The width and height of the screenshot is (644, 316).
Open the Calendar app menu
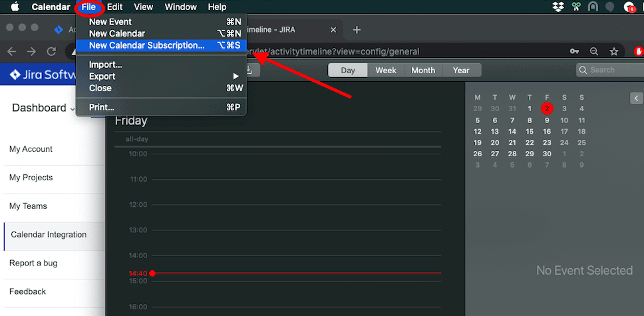tap(51, 7)
